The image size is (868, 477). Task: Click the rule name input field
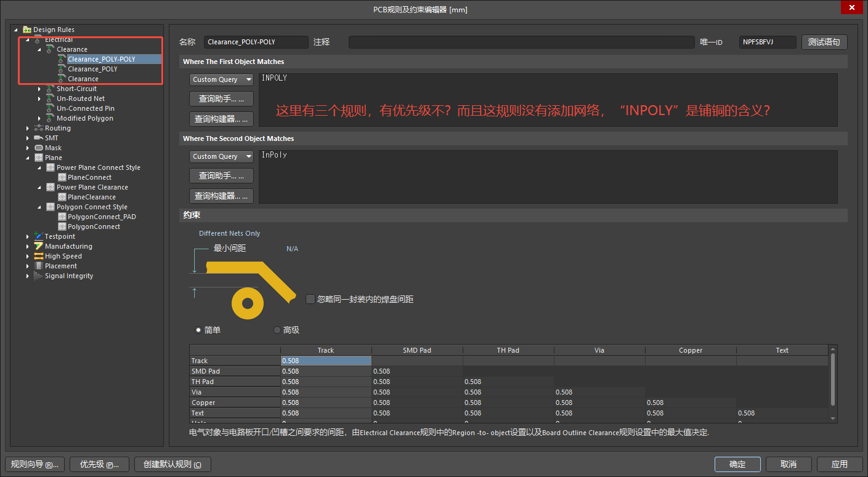tap(256, 42)
